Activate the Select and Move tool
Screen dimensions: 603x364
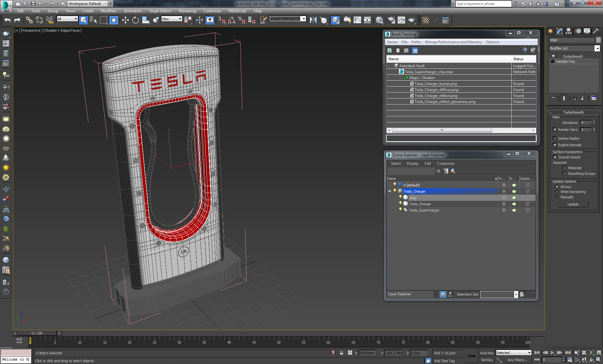(x=125, y=20)
